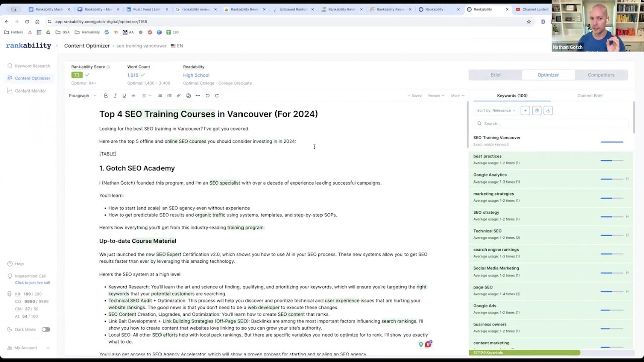
Task: Open the emoji picker in toolbar
Action: 188,96
